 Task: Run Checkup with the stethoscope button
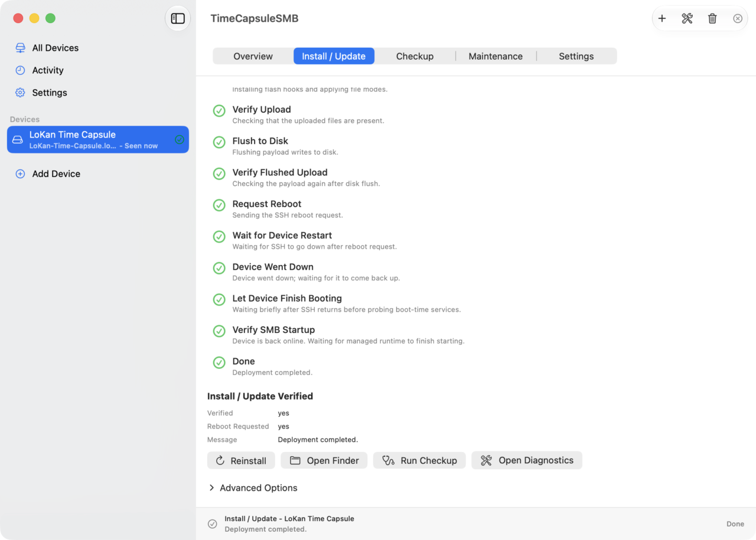(419, 460)
